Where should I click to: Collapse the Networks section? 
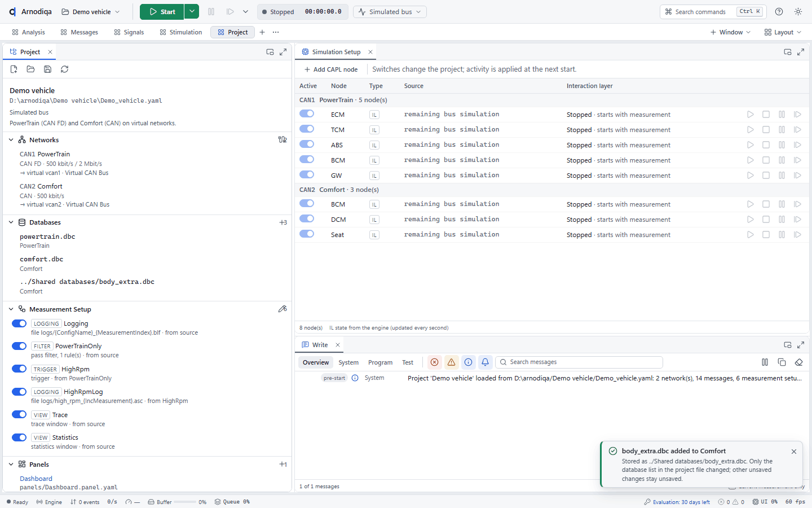point(11,140)
